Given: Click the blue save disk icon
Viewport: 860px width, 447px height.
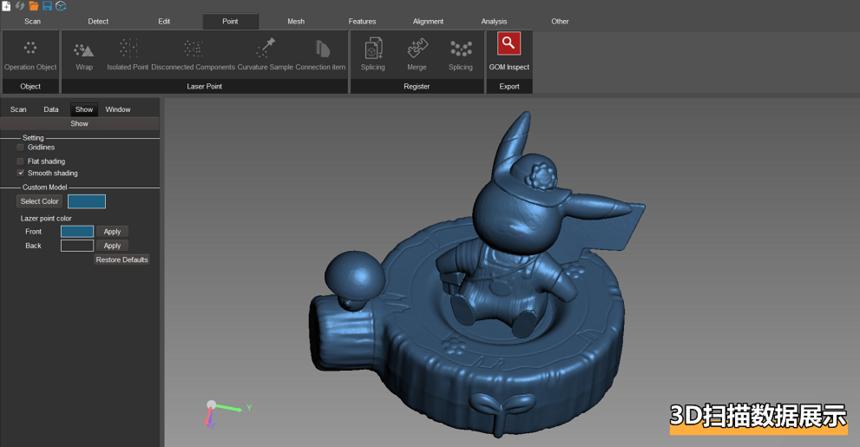Looking at the screenshot, I should 47,6.
